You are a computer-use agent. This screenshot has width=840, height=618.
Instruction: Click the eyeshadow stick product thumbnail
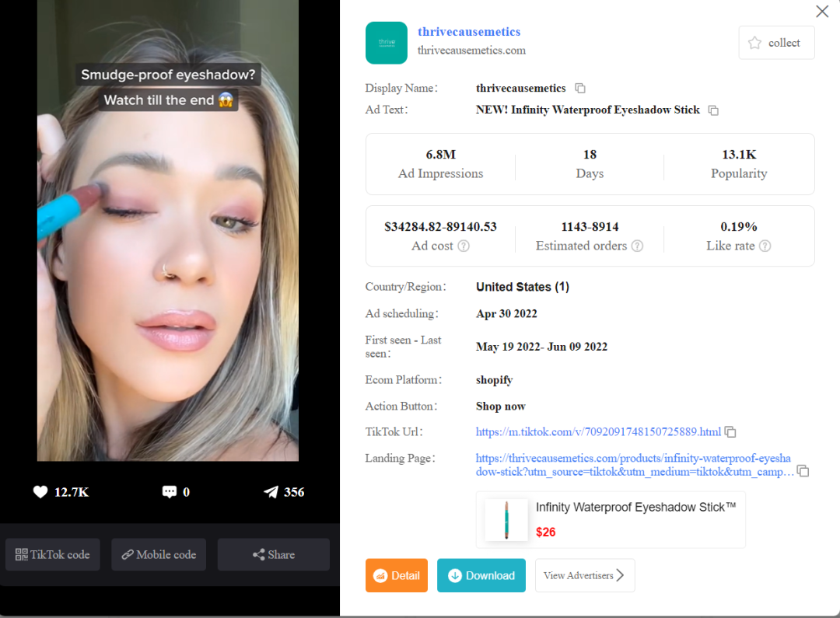pos(506,519)
